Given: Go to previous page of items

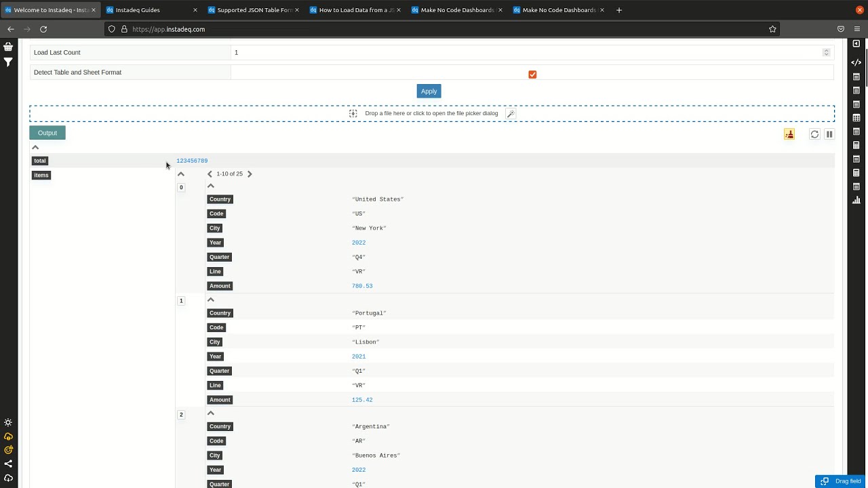Looking at the screenshot, I should tap(210, 174).
